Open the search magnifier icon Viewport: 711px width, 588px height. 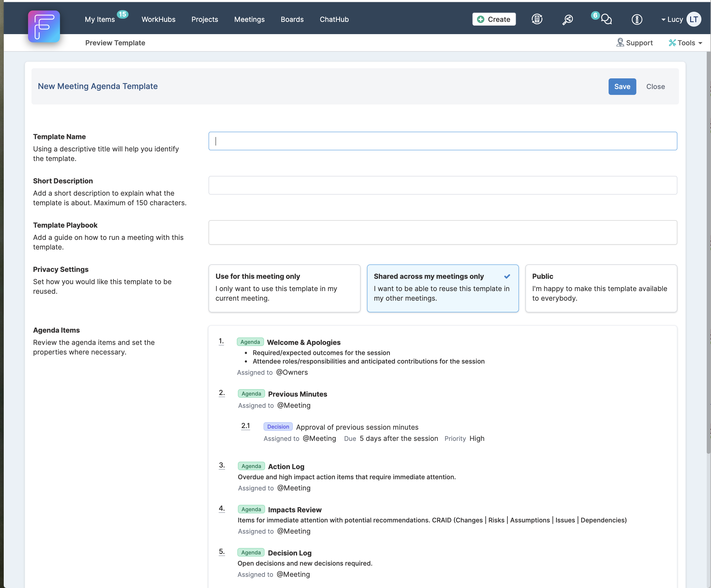[568, 20]
